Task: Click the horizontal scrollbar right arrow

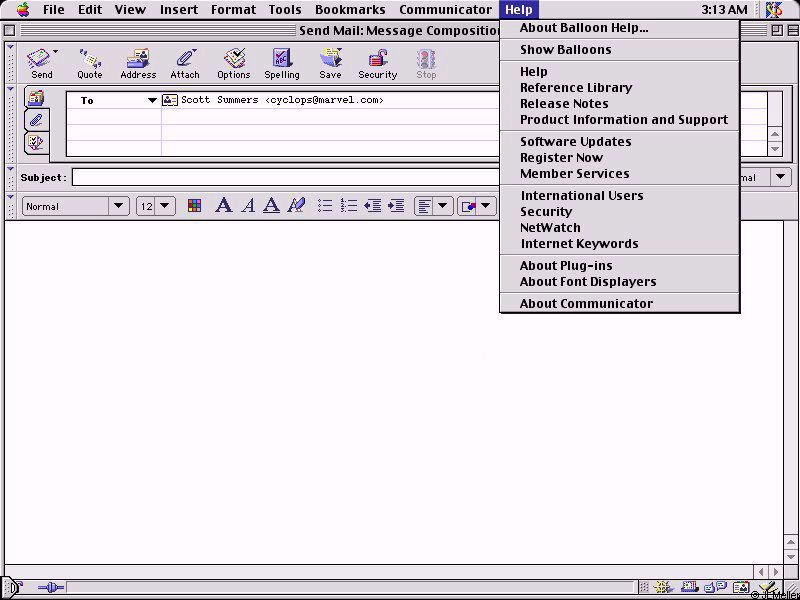Action: click(776, 572)
